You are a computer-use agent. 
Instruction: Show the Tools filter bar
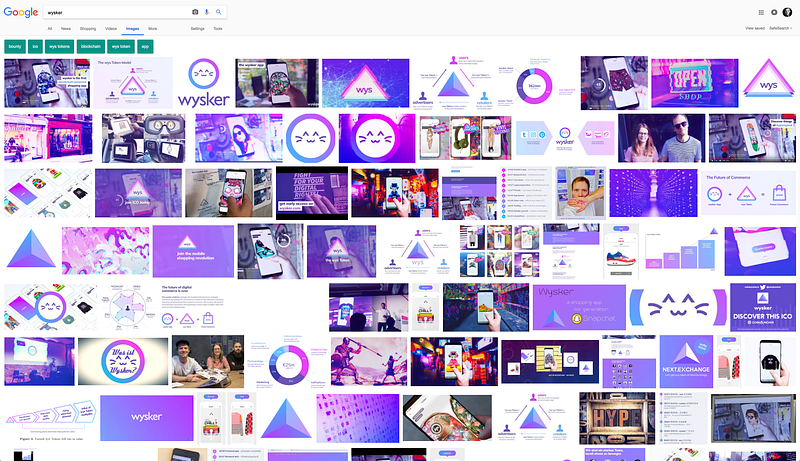[x=218, y=29]
